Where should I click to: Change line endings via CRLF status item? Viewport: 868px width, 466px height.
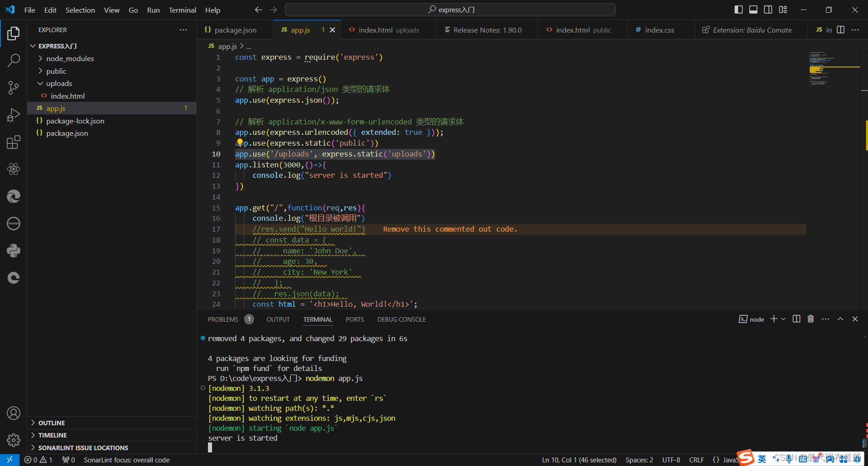696,460
